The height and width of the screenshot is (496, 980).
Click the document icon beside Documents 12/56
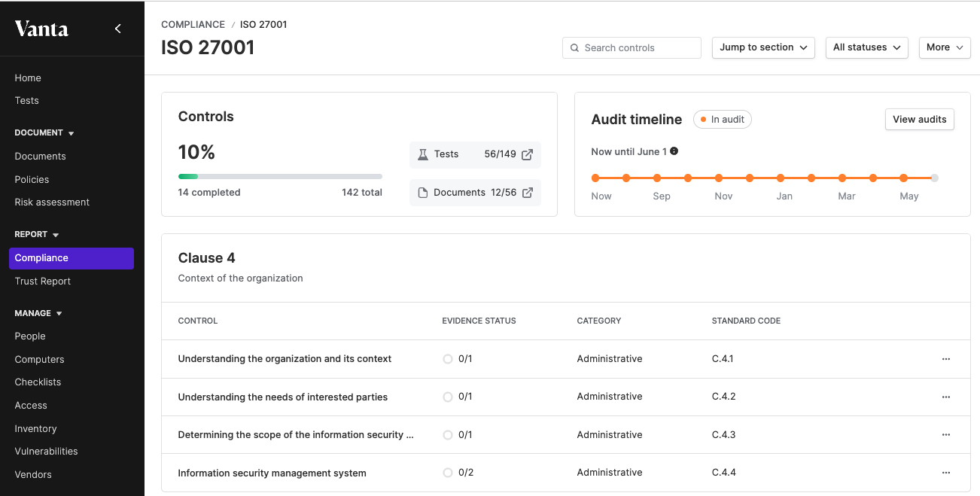click(x=423, y=192)
